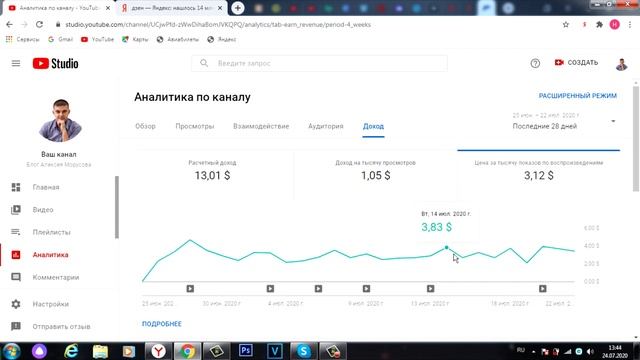The height and width of the screenshot is (360, 640).
Task: Click the address bar URL
Action: point(218,24)
